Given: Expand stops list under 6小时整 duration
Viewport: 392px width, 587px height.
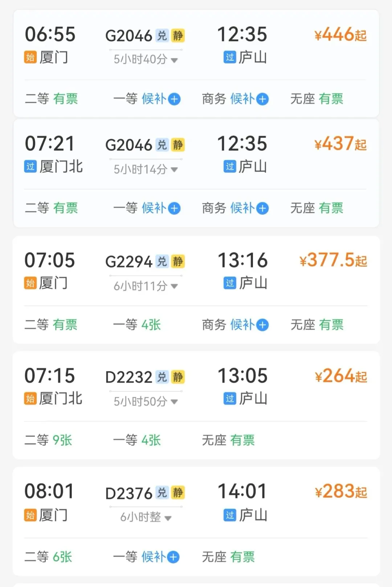Looking at the screenshot, I should click(168, 518).
